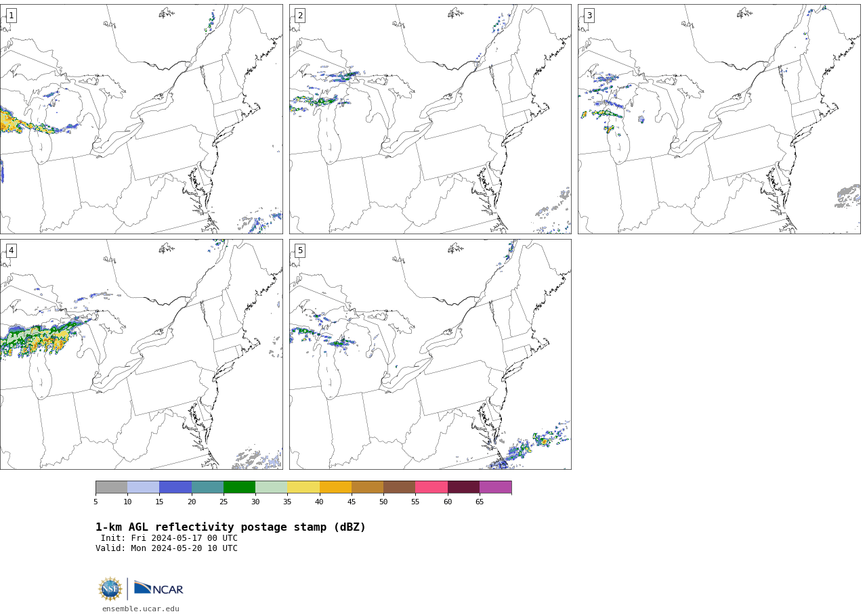Click panel number label 3
Image resolution: width=867 pixels, height=616 pixels.
[589, 16]
